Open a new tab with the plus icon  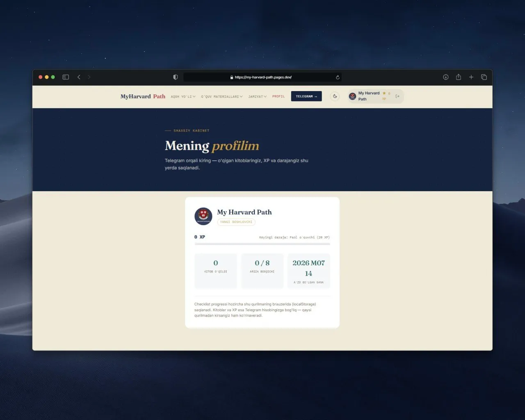tap(471, 77)
